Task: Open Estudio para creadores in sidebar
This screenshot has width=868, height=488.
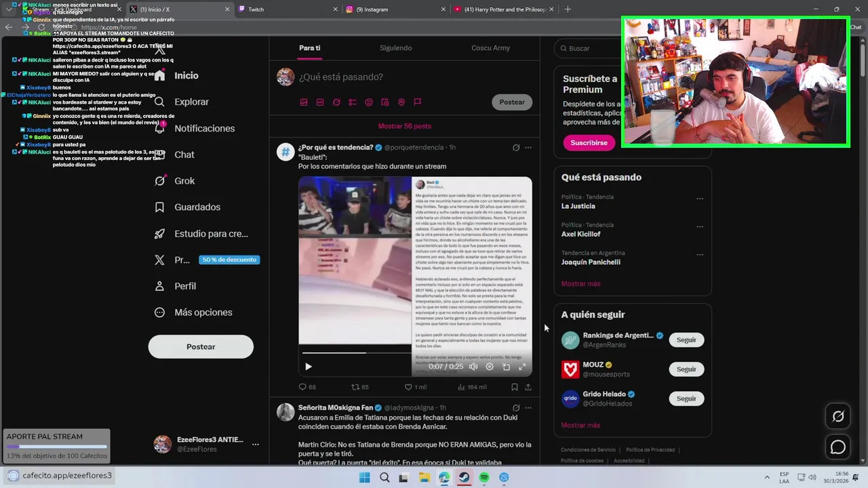Action: click(201, 233)
